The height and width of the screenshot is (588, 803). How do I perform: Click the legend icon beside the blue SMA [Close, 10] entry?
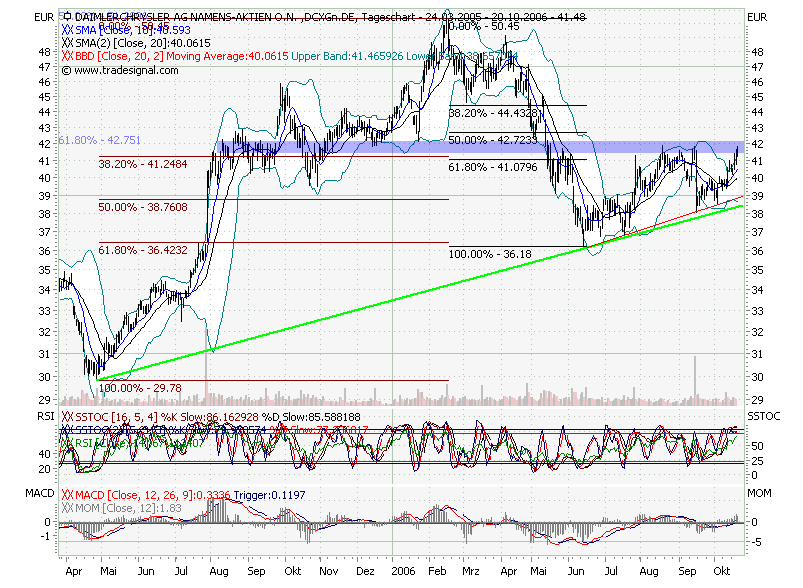66,30
